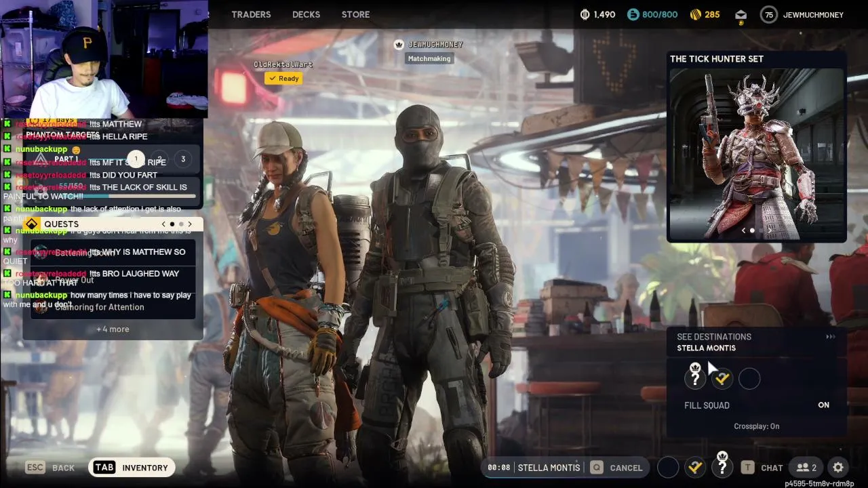
Task: Open the Traders tab
Action: (251, 14)
